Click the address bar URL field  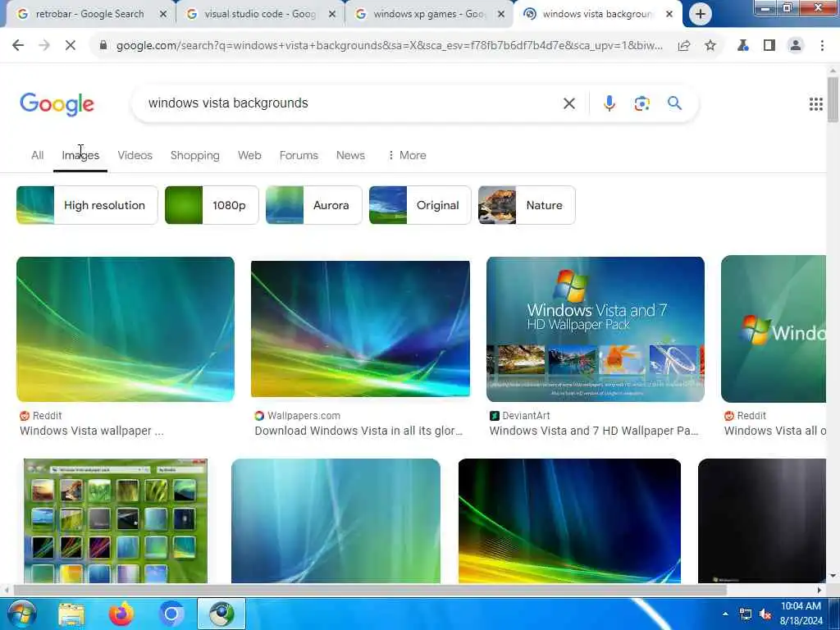tap(390, 46)
